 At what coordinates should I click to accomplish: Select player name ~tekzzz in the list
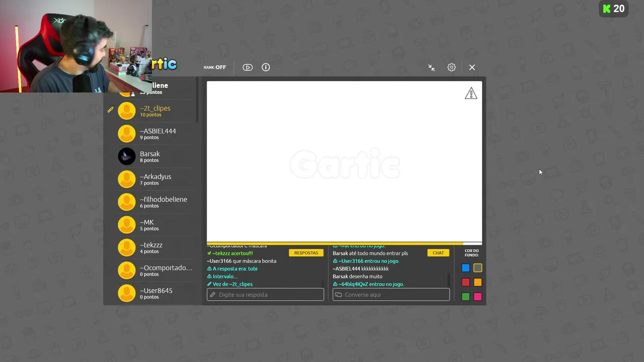pyautogui.click(x=151, y=245)
